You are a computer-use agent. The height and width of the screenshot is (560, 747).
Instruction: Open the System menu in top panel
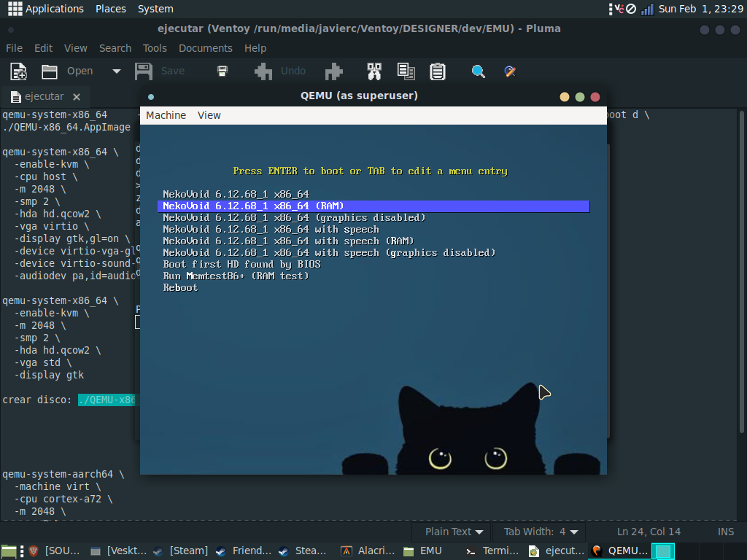pyautogui.click(x=155, y=9)
